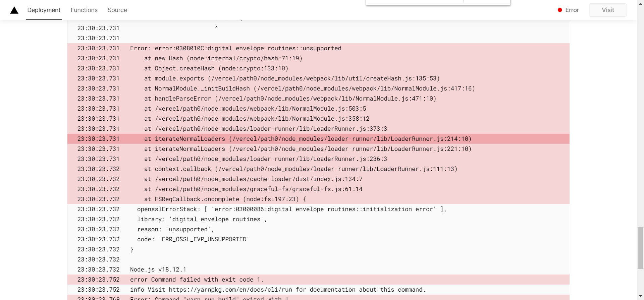Select the 'at Object.createHash' log line
Image resolution: width=644 pixels, height=300 pixels.
tap(318, 68)
